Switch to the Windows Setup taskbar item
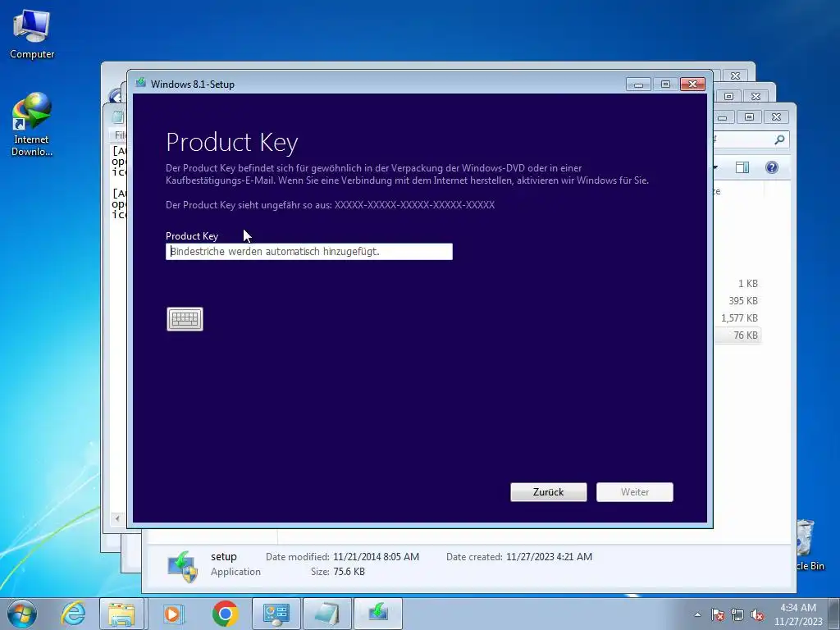This screenshot has height=630, width=840. 378,614
